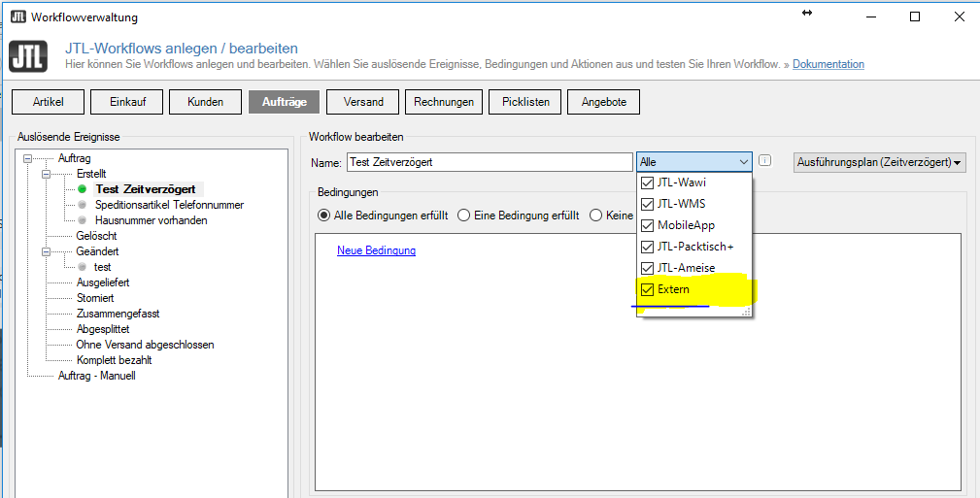
Task: Uncheck the JTL-WMS checkbox
Action: pos(647,204)
